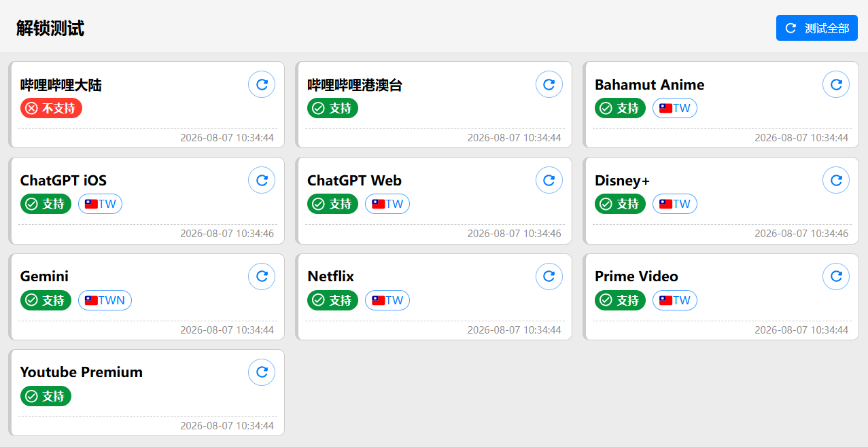Viewport: 868px width, 447px height.
Task: Refresh the Youtube Premium unlock test
Action: 262,372
